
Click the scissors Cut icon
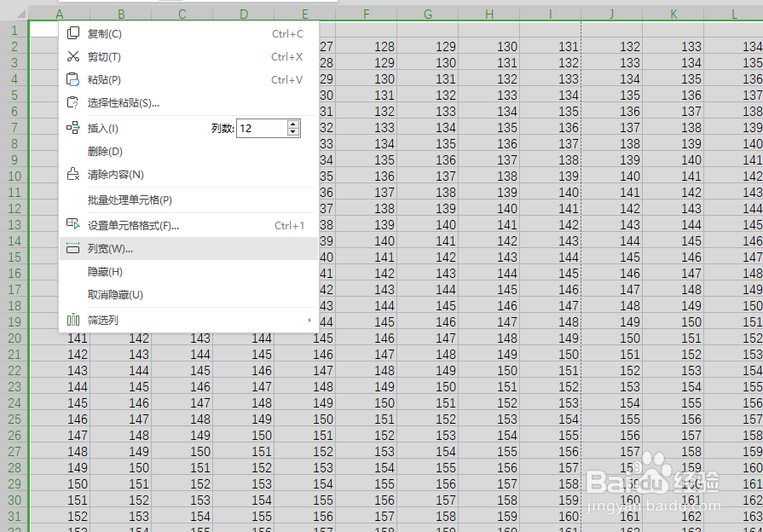[x=73, y=56]
